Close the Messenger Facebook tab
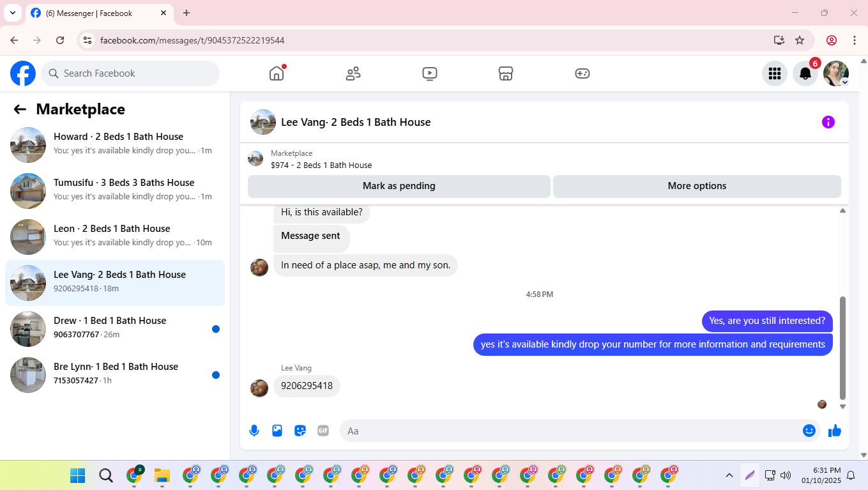 (164, 13)
